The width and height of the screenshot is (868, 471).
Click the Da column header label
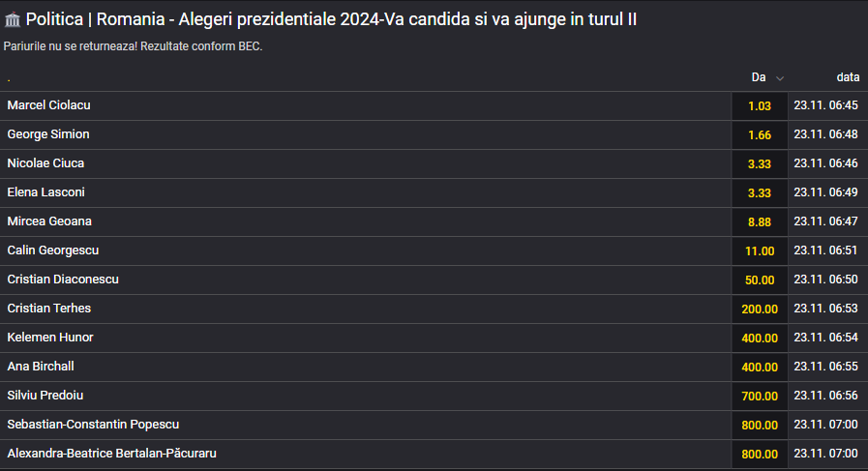759,77
